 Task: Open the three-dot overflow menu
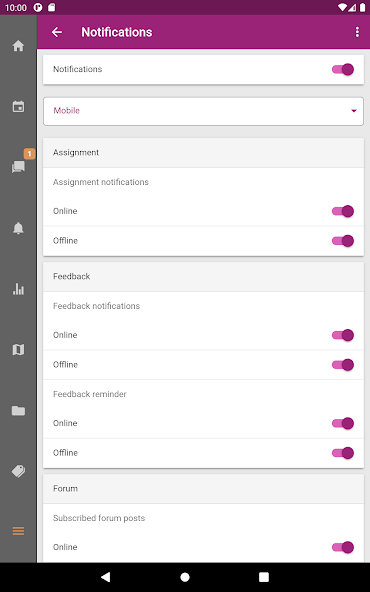(x=357, y=32)
